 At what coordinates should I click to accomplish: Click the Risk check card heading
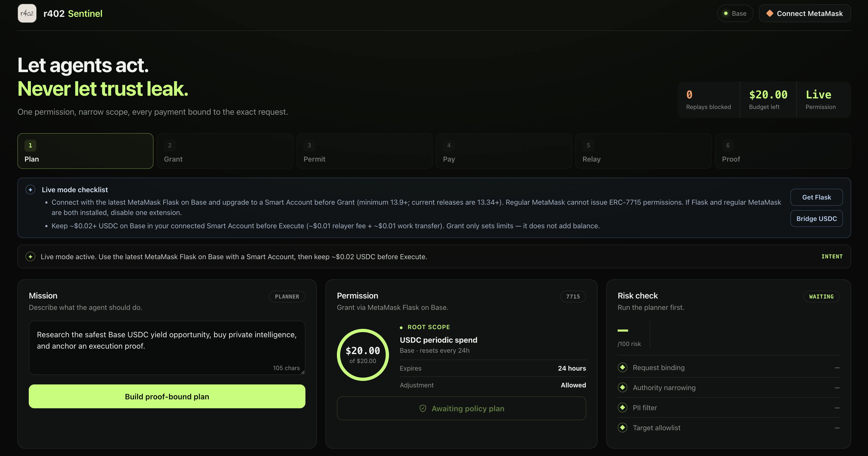click(637, 296)
